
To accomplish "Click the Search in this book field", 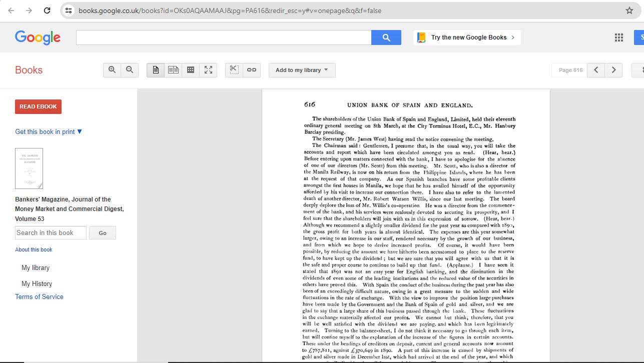I will pos(51,232).
